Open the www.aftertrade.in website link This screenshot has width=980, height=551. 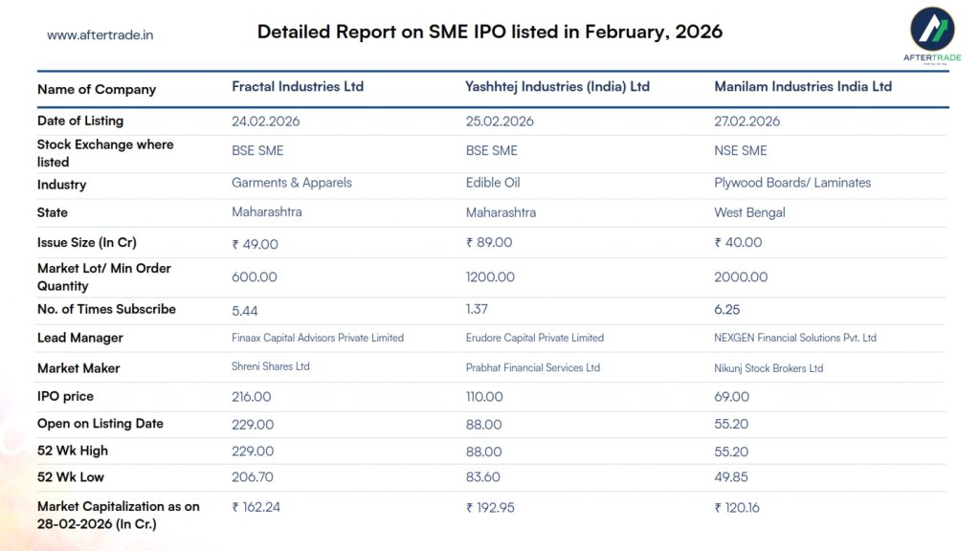point(100,35)
